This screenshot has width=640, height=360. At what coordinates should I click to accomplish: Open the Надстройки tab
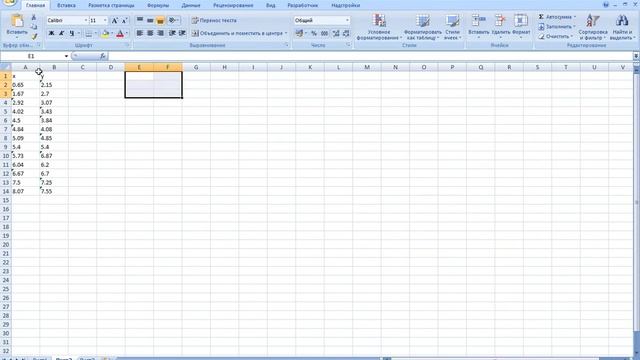click(345, 5)
